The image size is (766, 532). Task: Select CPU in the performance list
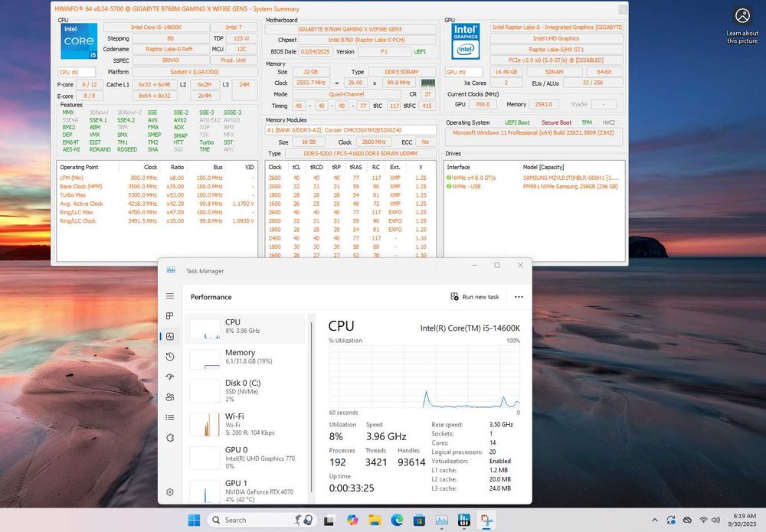click(245, 328)
